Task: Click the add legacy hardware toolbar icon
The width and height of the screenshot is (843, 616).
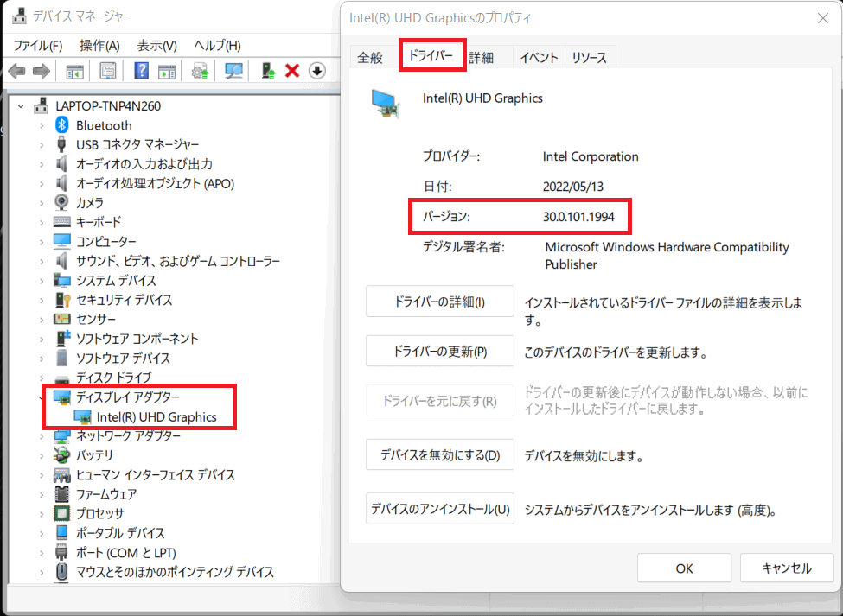Action: point(269,71)
